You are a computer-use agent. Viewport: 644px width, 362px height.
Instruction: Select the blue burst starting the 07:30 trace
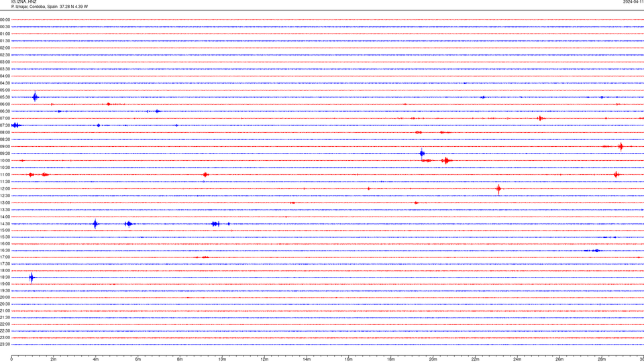(x=16, y=125)
